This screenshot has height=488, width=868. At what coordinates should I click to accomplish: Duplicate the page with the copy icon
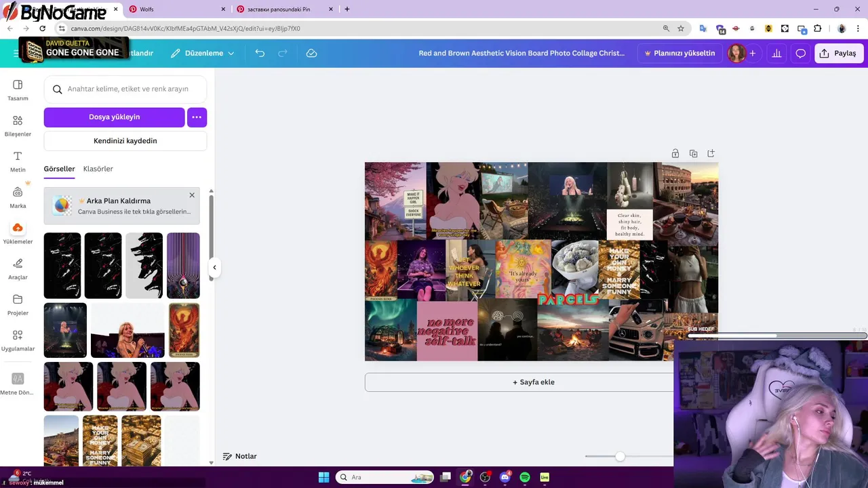tap(693, 154)
